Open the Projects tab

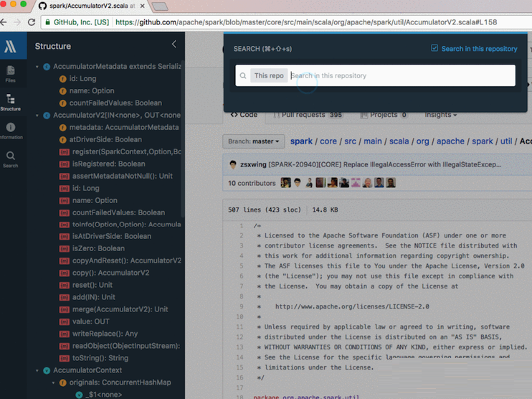pos(384,115)
